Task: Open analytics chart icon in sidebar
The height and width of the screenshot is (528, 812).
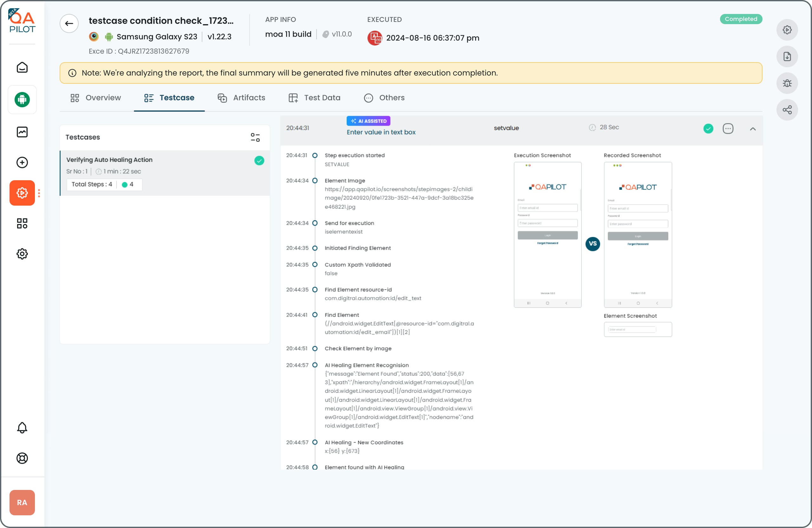Action: click(x=22, y=132)
